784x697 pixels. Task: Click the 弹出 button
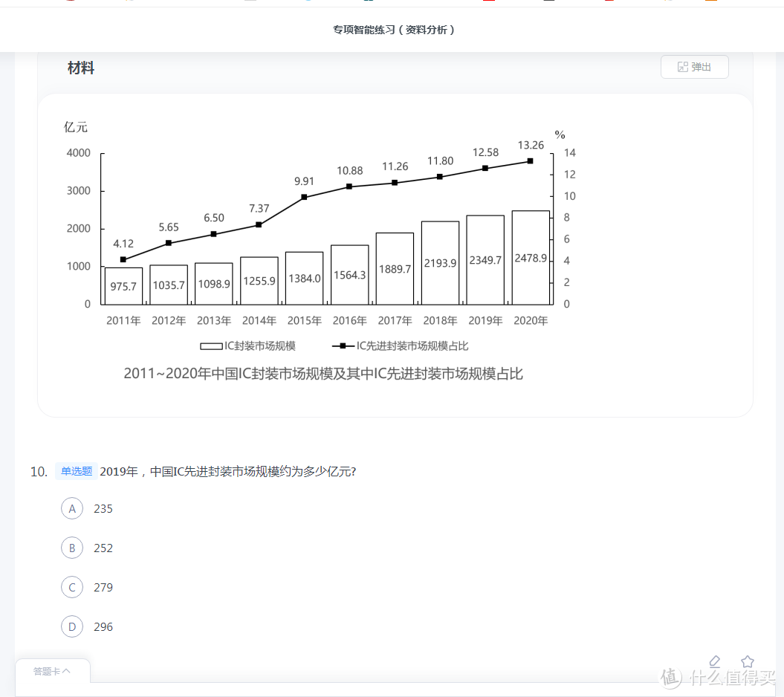[x=694, y=66]
